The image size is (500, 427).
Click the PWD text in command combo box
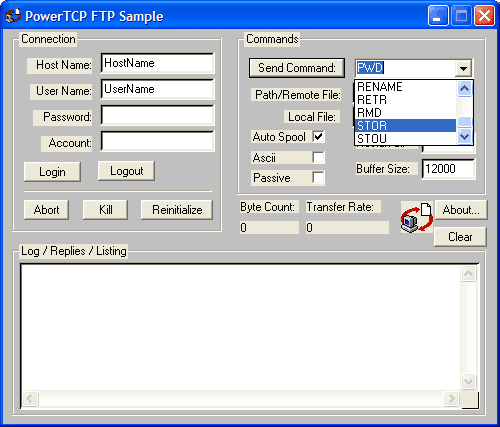coord(370,68)
